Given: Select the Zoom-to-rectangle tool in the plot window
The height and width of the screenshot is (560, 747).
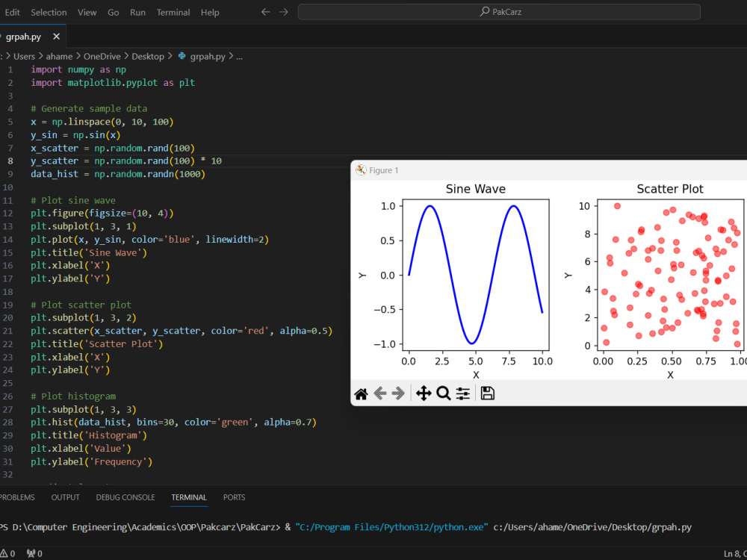Looking at the screenshot, I should (x=444, y=393).
